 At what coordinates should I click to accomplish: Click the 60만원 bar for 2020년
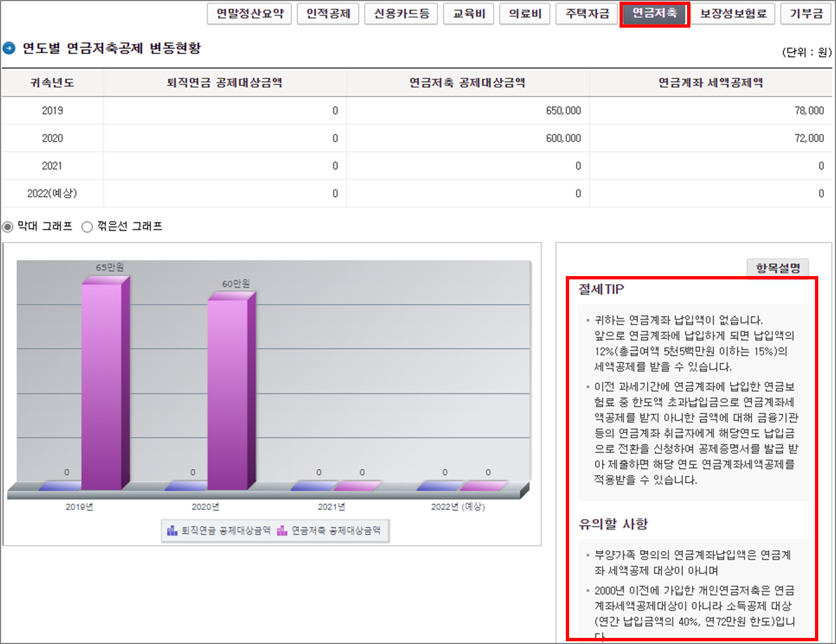pos(231,391)
